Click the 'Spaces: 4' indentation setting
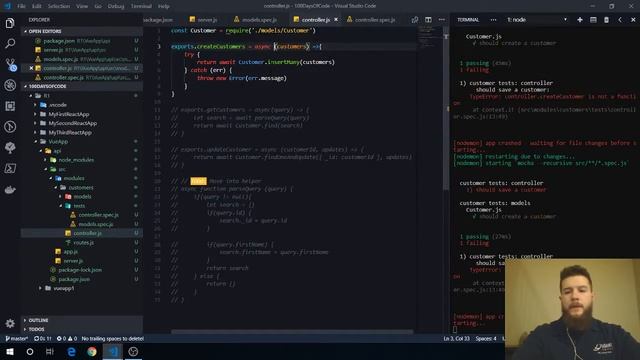The height and width of the screenshot is (360, 640). coord(486,338)
